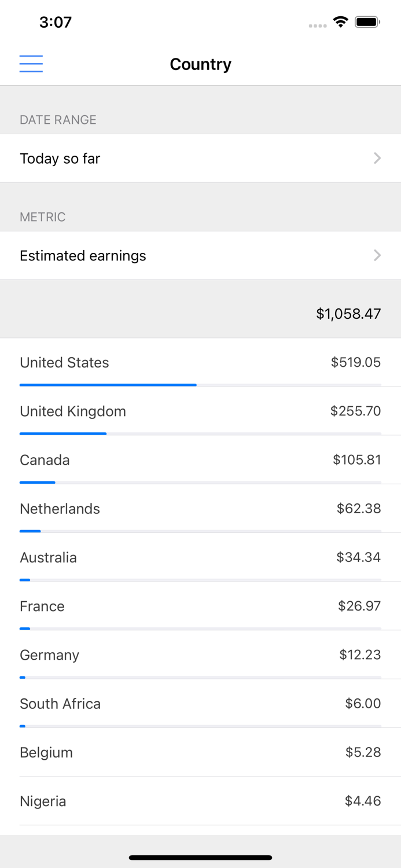Tap the DATE RANGE section header

(58, 120)
